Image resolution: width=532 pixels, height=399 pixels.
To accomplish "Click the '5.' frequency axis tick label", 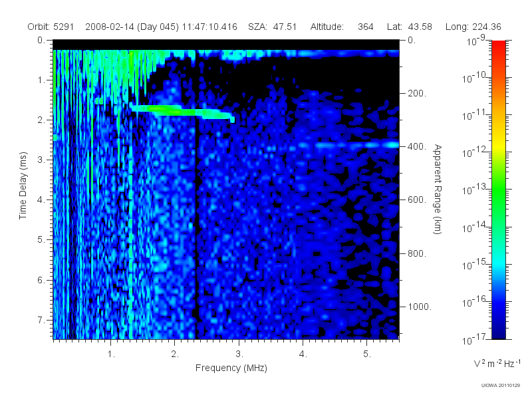I will pos(367,354).
